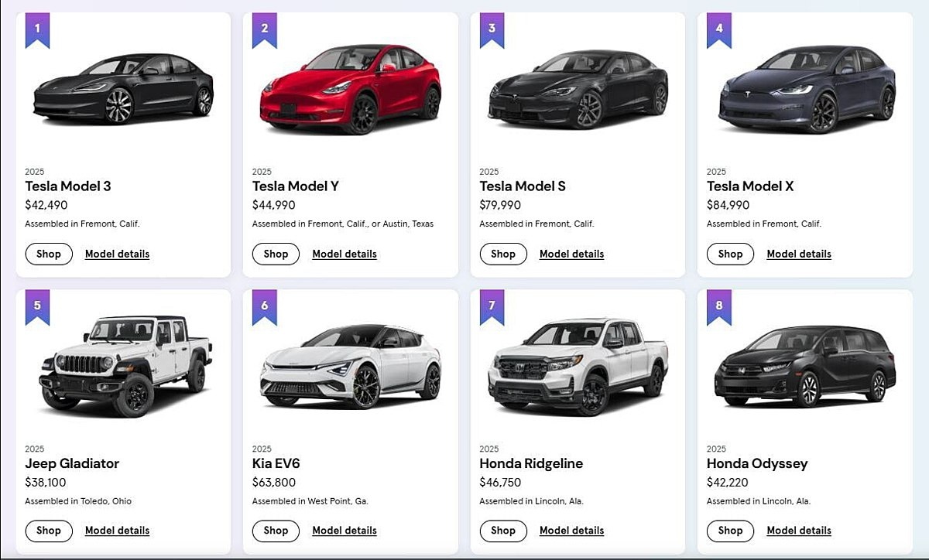Click the Kia EV6 title text
This screenshot has width=929, height=560.
coord(276,463)
